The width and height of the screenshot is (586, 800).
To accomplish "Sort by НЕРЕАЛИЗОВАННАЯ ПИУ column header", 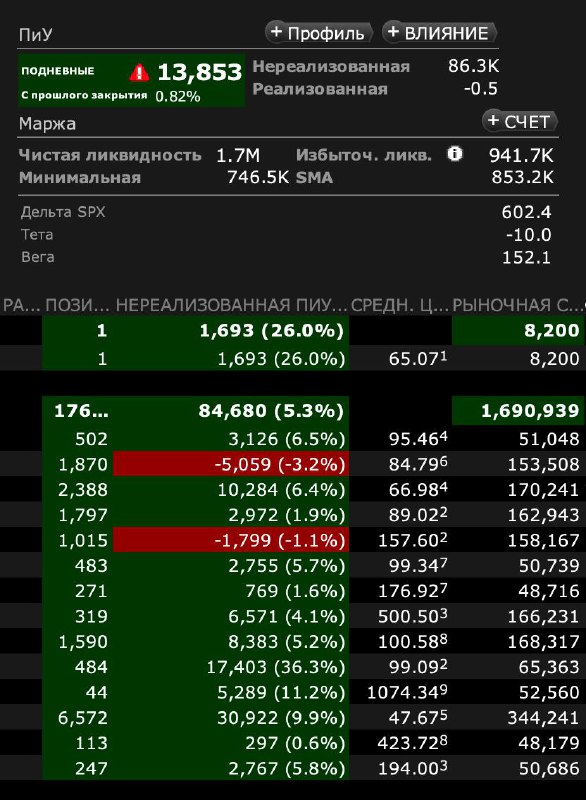I will point(231,305).
